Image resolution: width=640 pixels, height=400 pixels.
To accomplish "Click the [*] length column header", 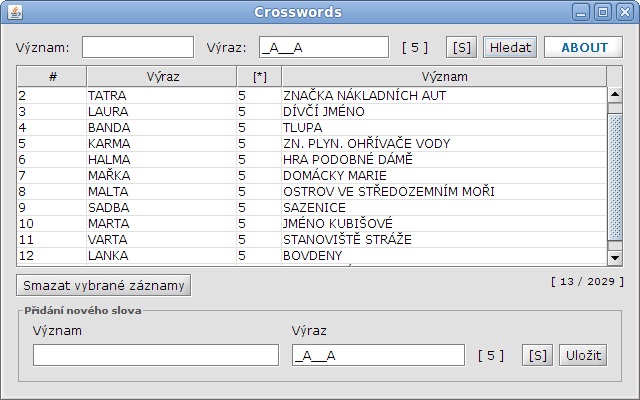I will [x=258, y=76].
